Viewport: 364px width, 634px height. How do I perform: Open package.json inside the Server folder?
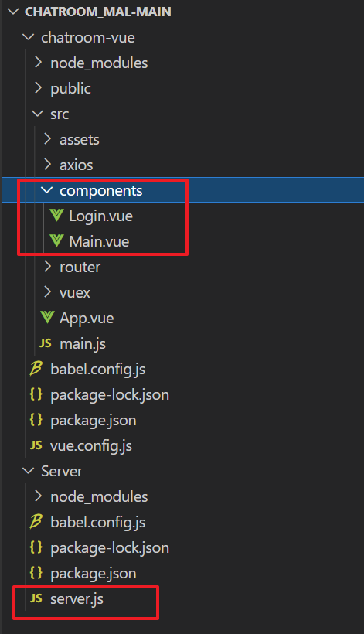(94, 573)
